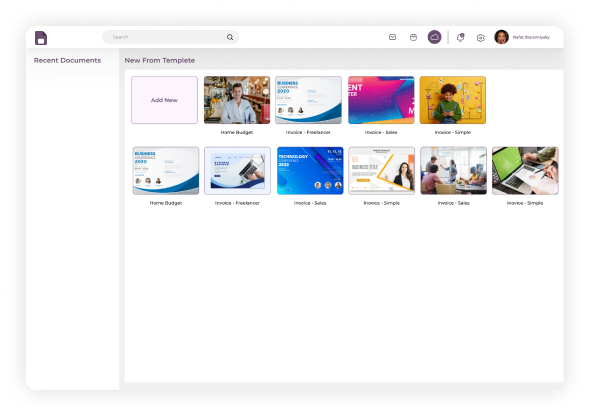
Task: Open blue Technology Conference 2020 template
Action: point(310,171)
